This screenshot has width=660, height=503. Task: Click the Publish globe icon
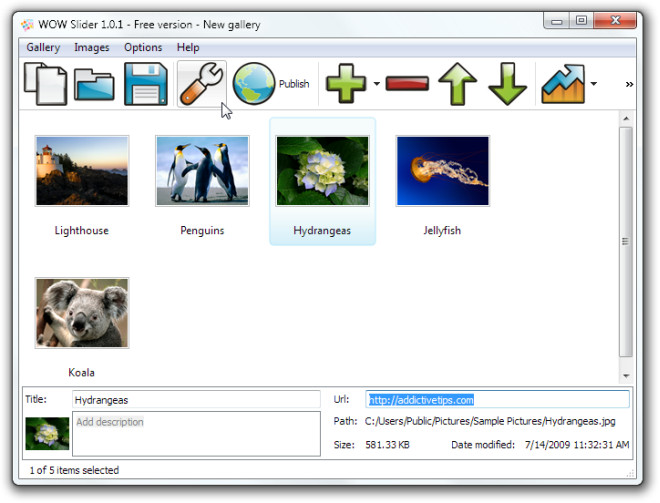click(254, 83)
